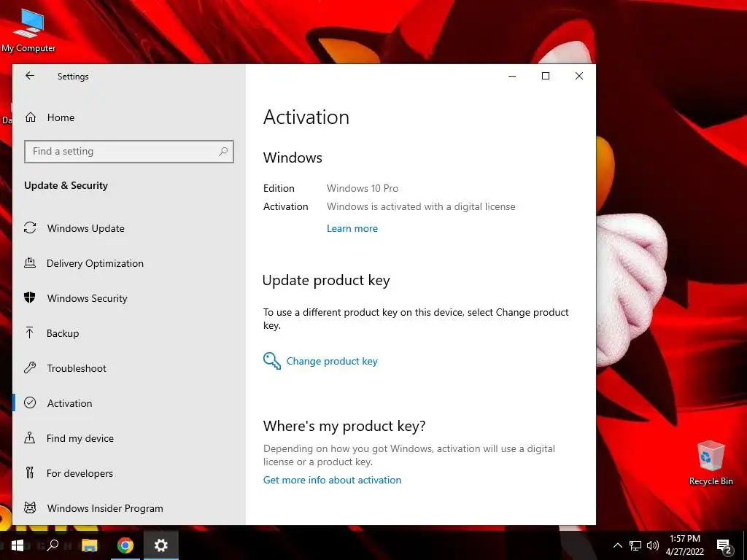Open the Action Center notifications icon
Viewport: 747px width, 560px height.
click(x=724, y=546)
